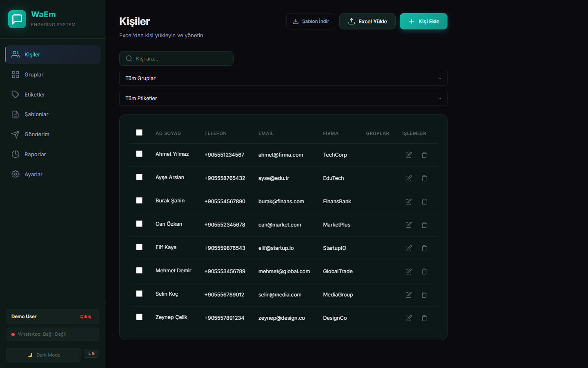The height and width of the screenshot is (368, 588).
Task: Tick the select-all checkbox in table header
Action: pyautogui.click(x=139, y=132)
